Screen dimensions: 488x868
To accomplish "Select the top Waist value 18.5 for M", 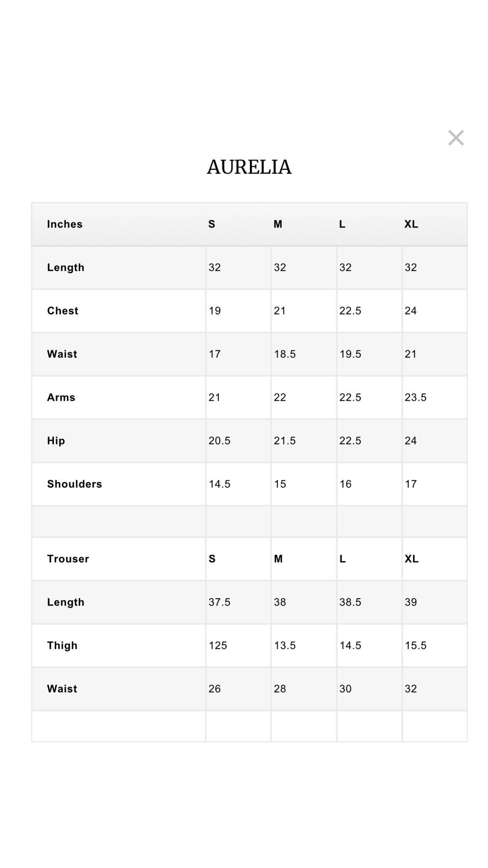I will tap(285, 354).
